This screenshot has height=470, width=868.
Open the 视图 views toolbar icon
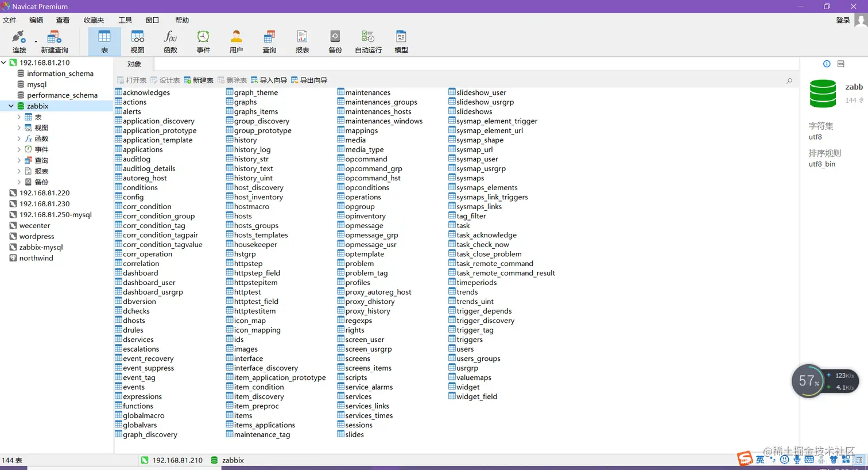137,41
